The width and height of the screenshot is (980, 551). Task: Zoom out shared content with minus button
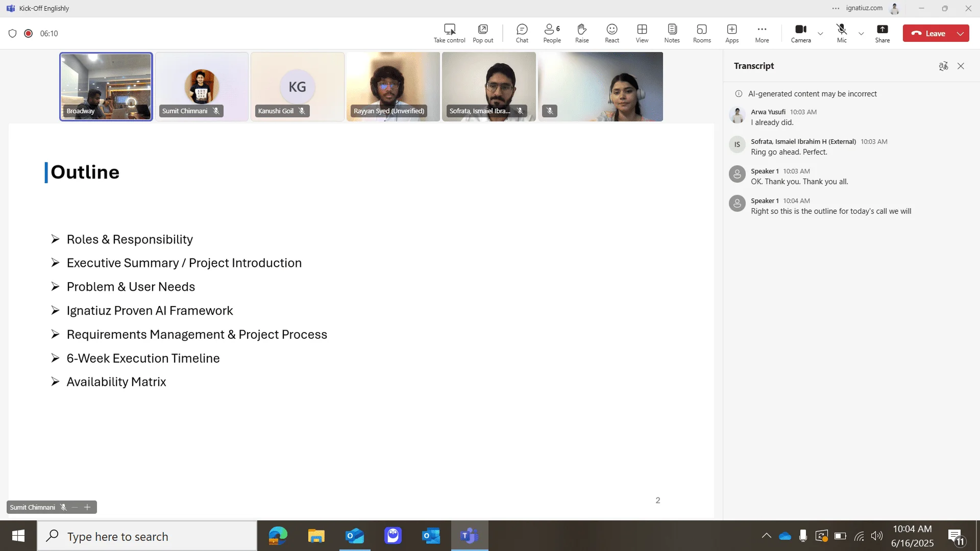click(x=75, y=507)
